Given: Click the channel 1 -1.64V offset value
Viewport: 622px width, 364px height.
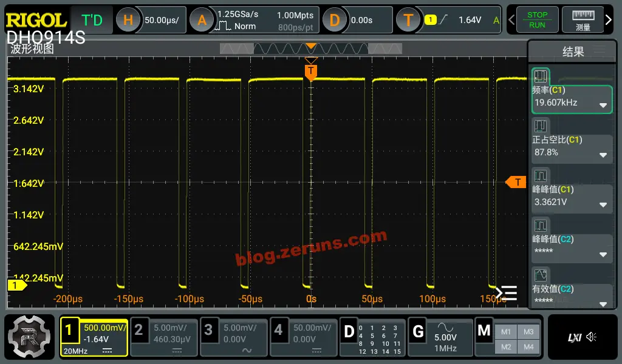Looking at the screenshot, I should coord(96,340).
